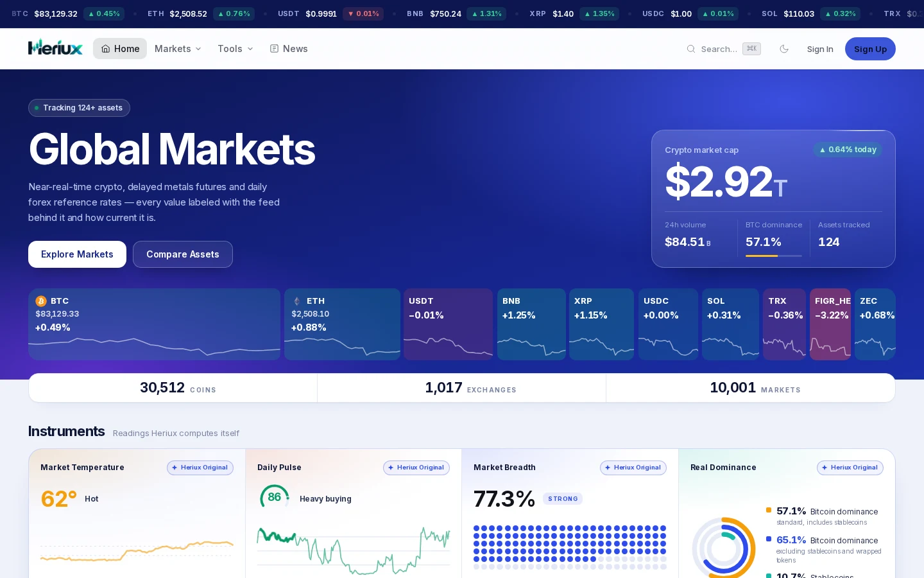
Task: Click Heriux Original badge on Daily Pulse
Action: pyautogui.click(x=416, y=468)
